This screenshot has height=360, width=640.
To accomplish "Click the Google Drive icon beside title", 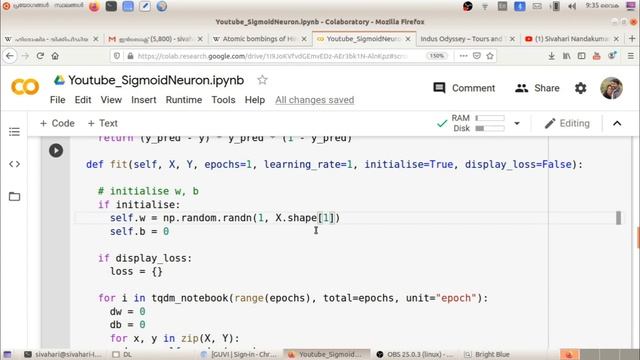I will click(x=59, y=80).
